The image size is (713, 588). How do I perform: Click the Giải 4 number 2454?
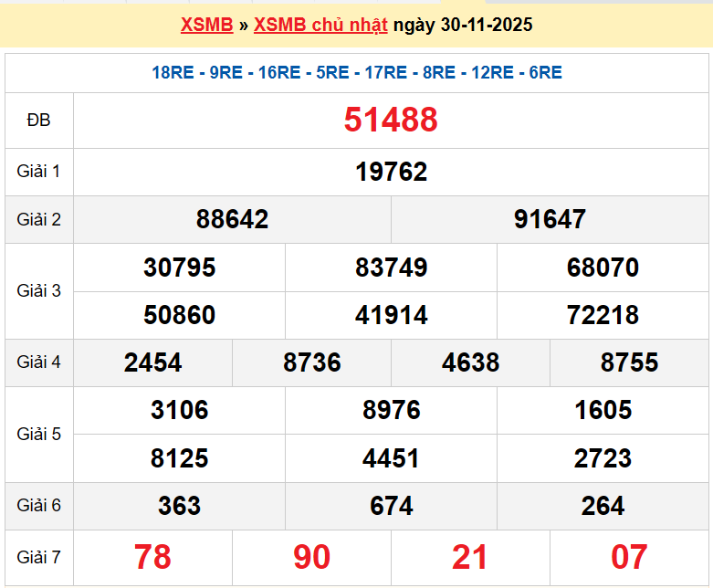coord(152,362)
